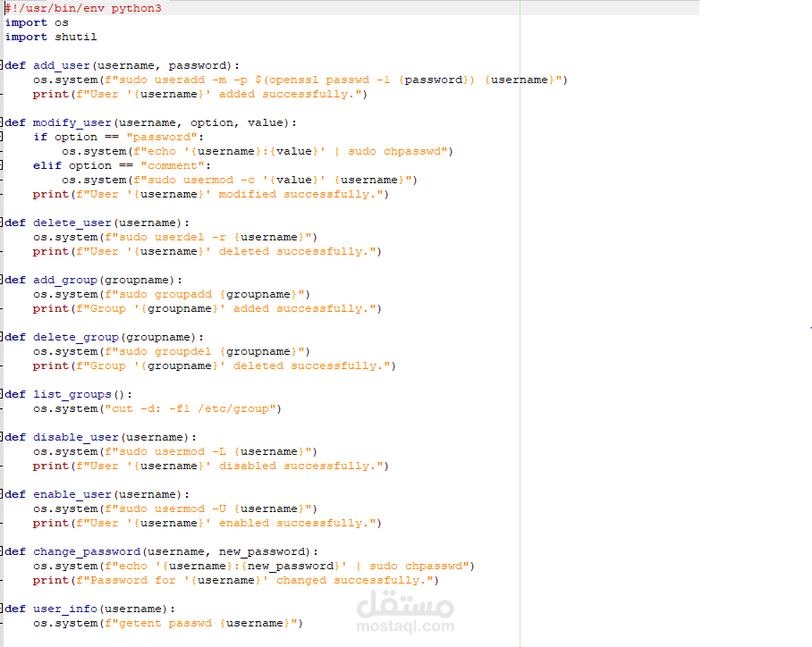Collapse the user_info function fold marker
The width and height of the screenshot is (812, 647).
tap(2, 609)
